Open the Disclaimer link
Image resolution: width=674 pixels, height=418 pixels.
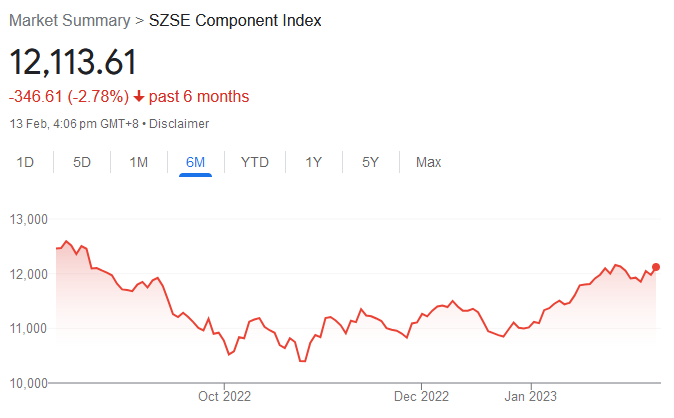click(181, 123)
